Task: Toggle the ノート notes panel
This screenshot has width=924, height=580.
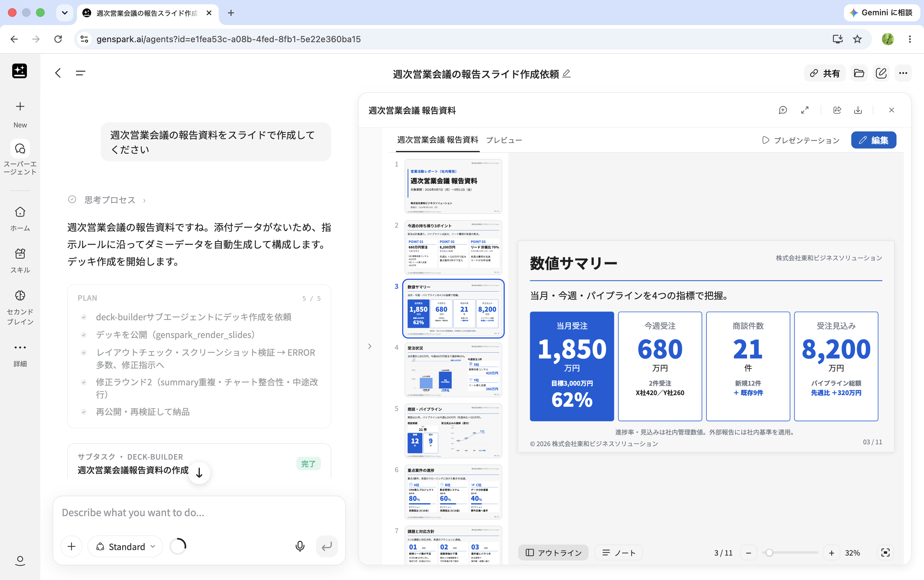Action: 618,552
